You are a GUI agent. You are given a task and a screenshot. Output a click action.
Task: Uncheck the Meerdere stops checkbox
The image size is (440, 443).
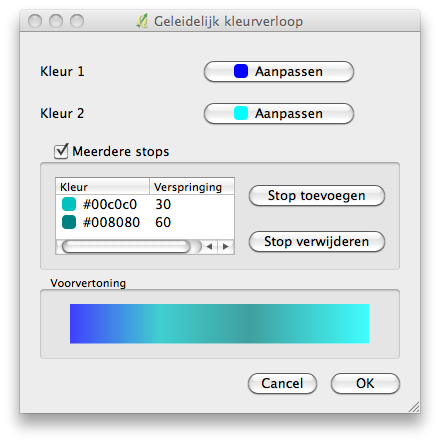coord(61,151)
